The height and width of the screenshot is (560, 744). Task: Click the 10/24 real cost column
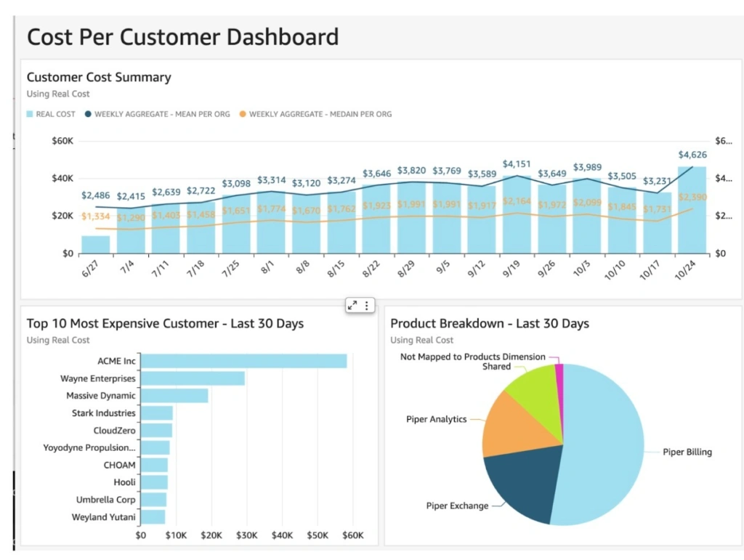[692, 211]
